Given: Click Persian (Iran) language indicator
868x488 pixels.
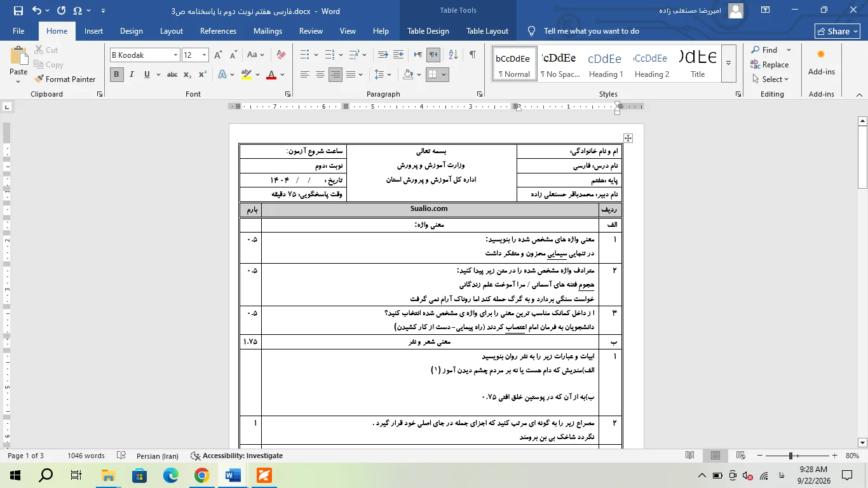Looking at the screenshot, I should pos(158,456).
